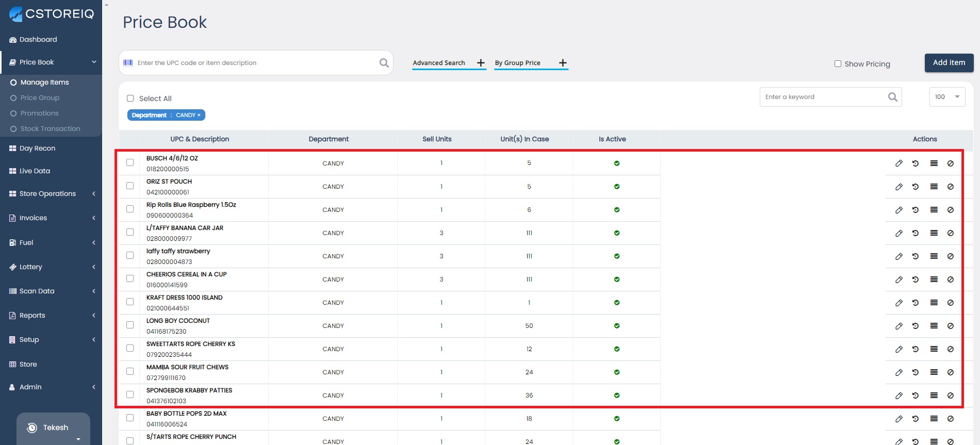
Task: Tick checkbox for laffy taffy strawberry
Action: 130,255
